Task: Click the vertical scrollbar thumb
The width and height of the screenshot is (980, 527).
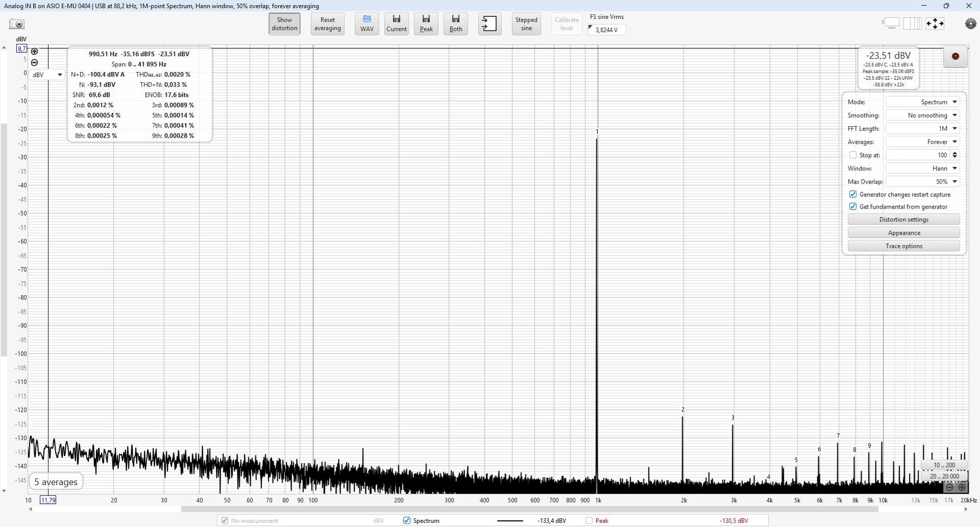Action: tap(4, 240)
